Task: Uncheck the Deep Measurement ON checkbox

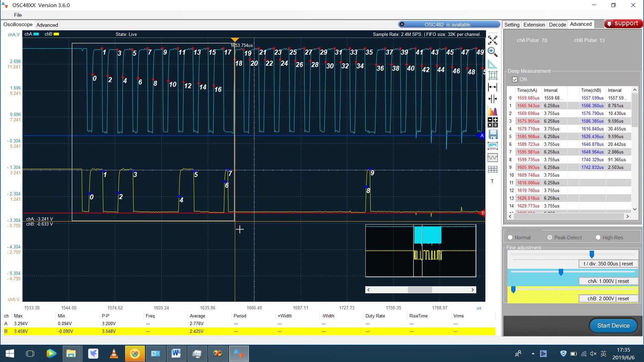Action: pos(515,79)
